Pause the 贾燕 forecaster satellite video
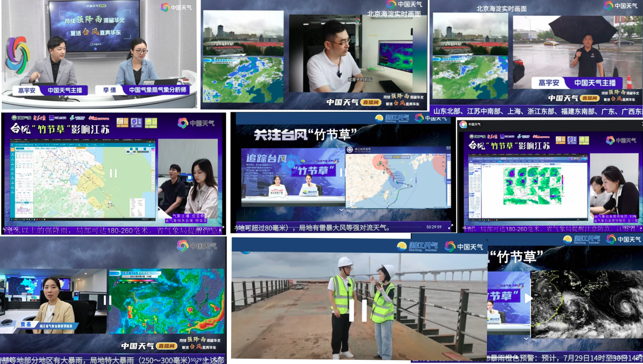Screen dimensions: 643x364 (x=108, y=300)
